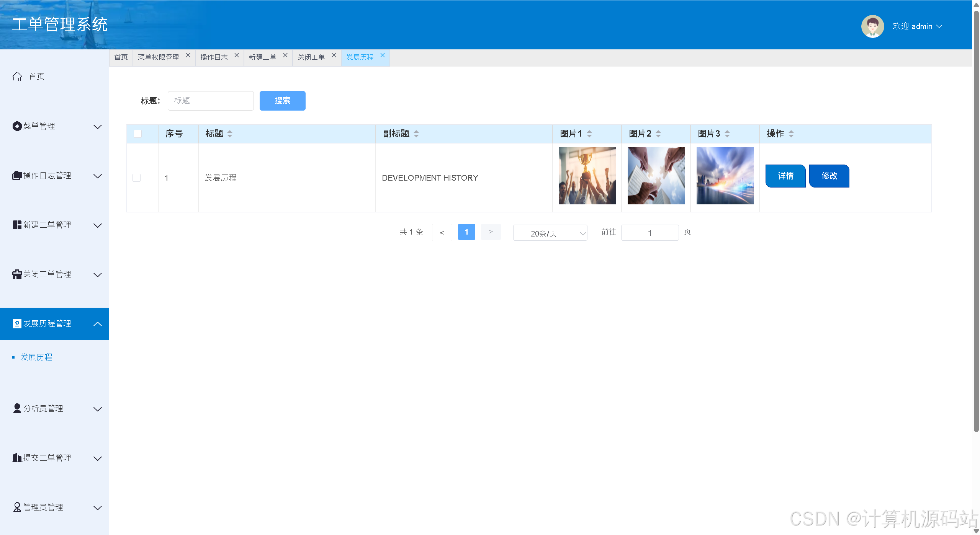Image resolution: width=980 pixels, height=535 pixels.
Task: Click the admin avatar picture
Action: 872,26
